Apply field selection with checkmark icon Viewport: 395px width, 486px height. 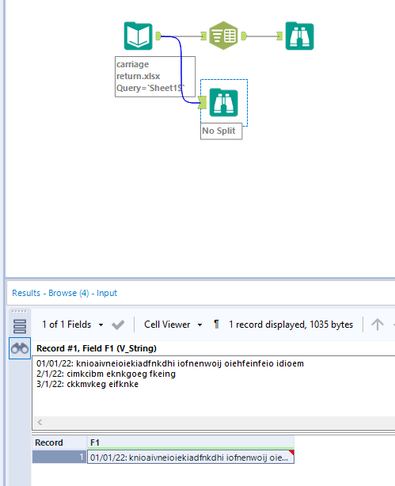[118, 324]
